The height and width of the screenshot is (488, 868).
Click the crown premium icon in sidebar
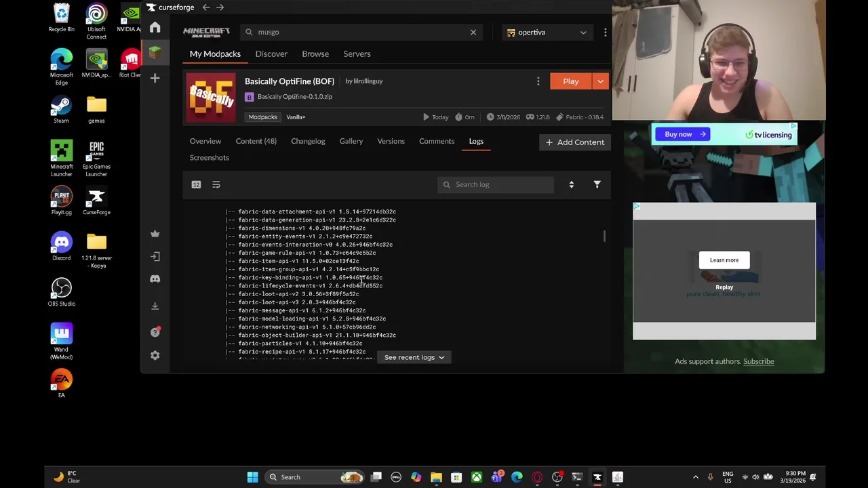coord(155,234)
